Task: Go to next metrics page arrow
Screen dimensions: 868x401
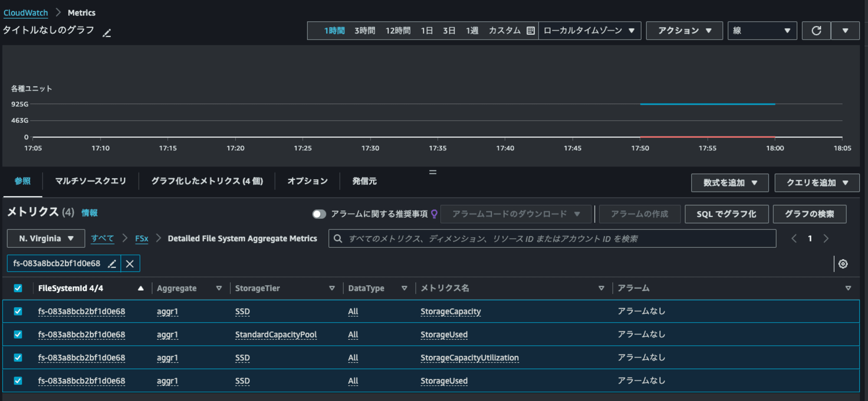Action: (x=826, y=238)
